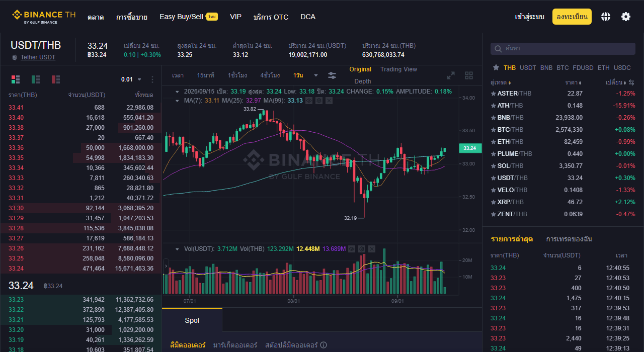The image size is (644, 352).
Task: Open การเทรดของฉัน my trades tab
Action: tap(569, 239)
